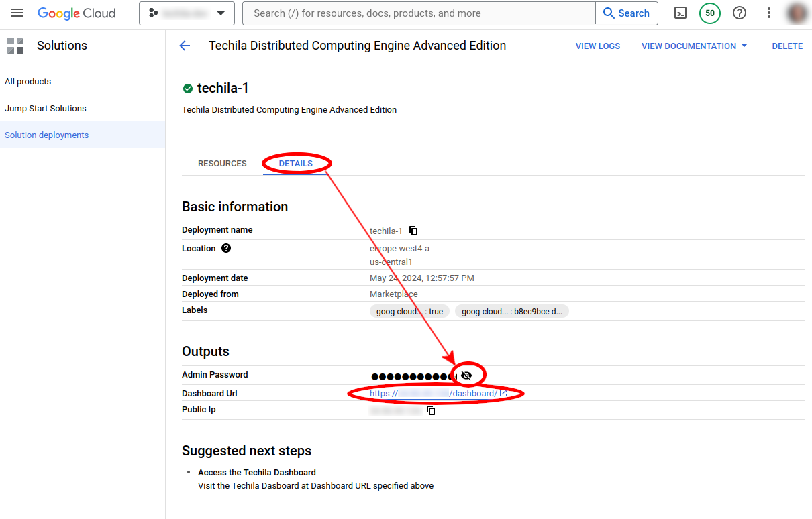This screenshot has width=812, height=519.
Task: Open the main navigation hamburger menu
Action: point(17,13)
